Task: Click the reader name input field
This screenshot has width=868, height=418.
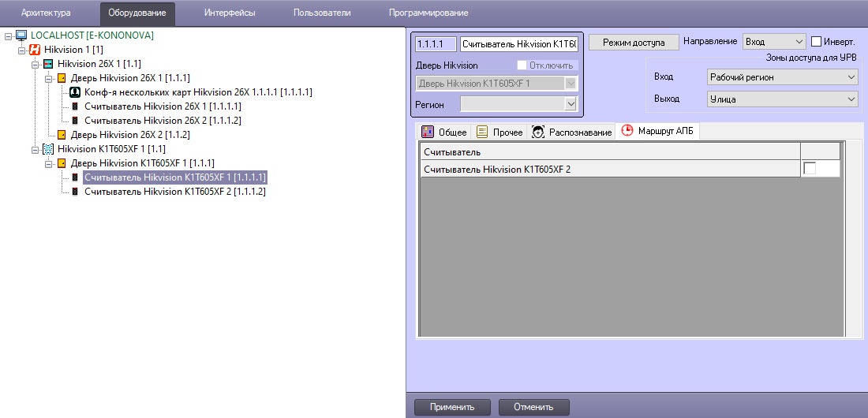Action: point(519,44)
